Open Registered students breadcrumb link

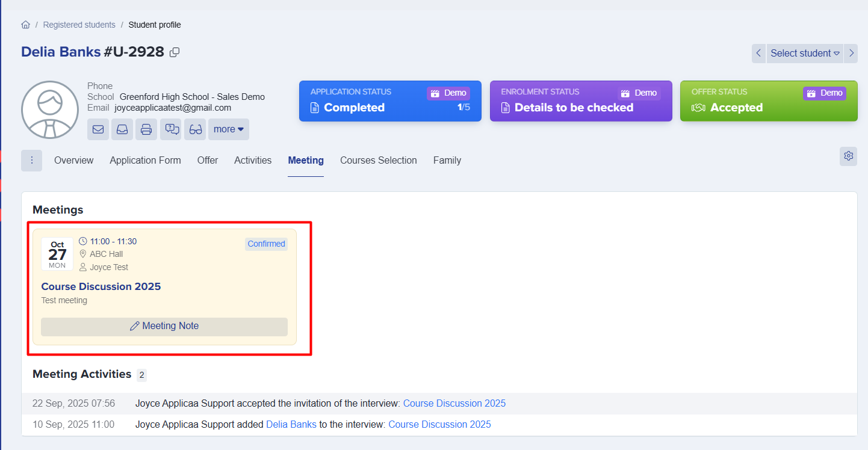pos(79,25)
